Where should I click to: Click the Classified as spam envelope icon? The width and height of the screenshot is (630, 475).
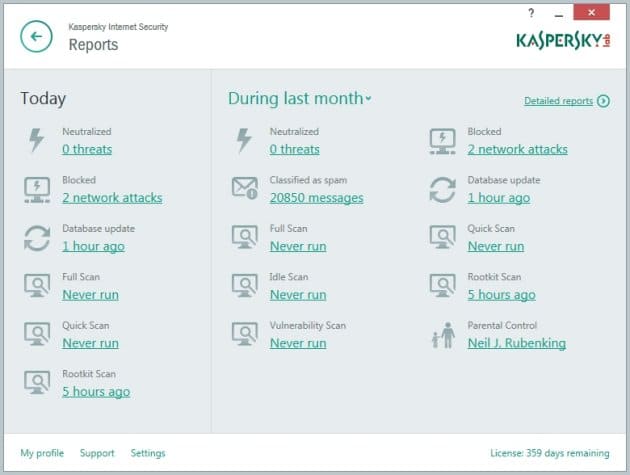pyautogui.click(x=245, y=188)
